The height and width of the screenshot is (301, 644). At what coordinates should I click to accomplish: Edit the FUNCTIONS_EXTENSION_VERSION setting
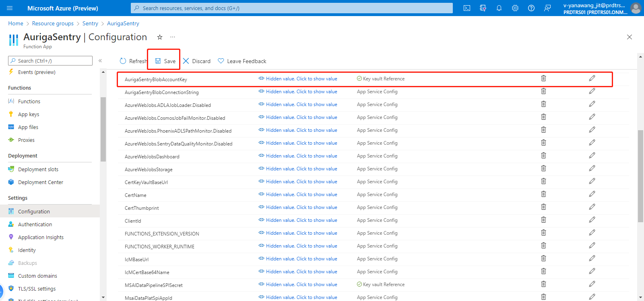(x=592, y=233)
